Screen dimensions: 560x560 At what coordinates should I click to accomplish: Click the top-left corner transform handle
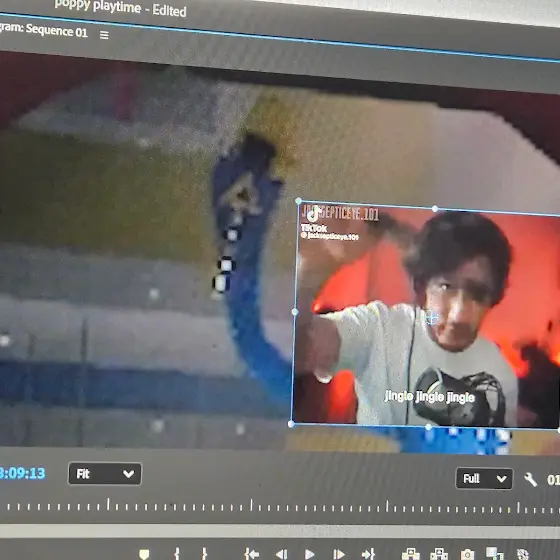point(298,201)
